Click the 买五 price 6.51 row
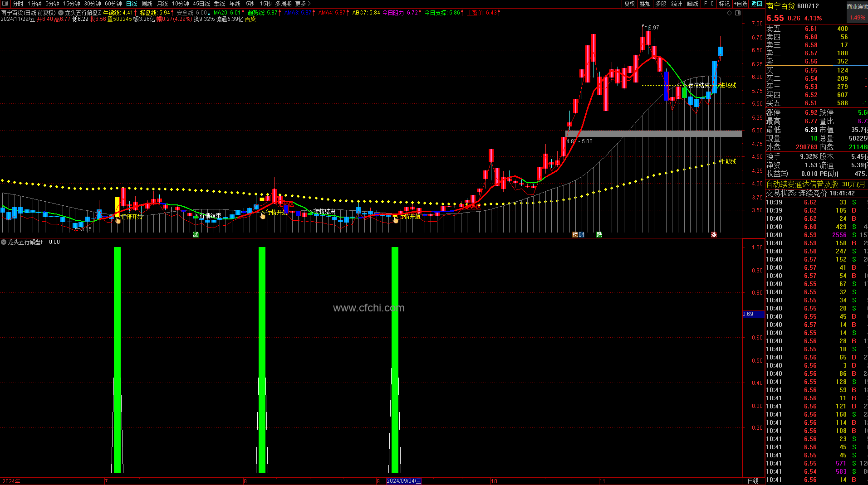 tap(816, 103)
